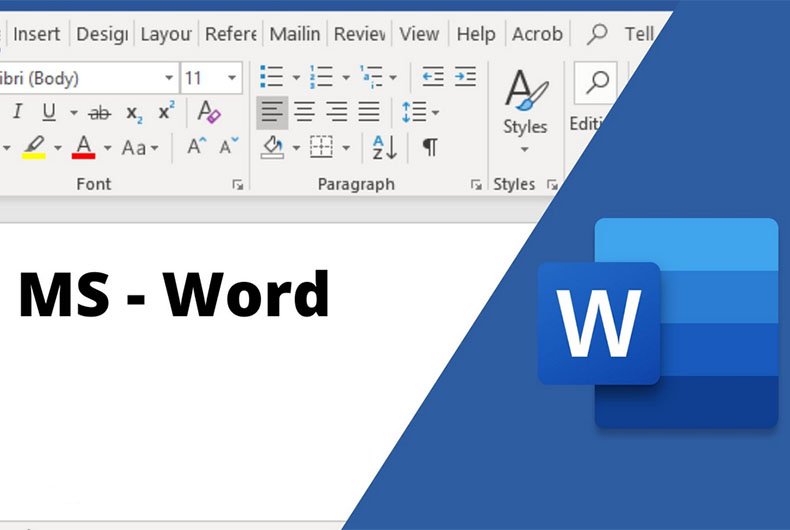
Task: Increase paragraph indent
Action: point(465,77)
